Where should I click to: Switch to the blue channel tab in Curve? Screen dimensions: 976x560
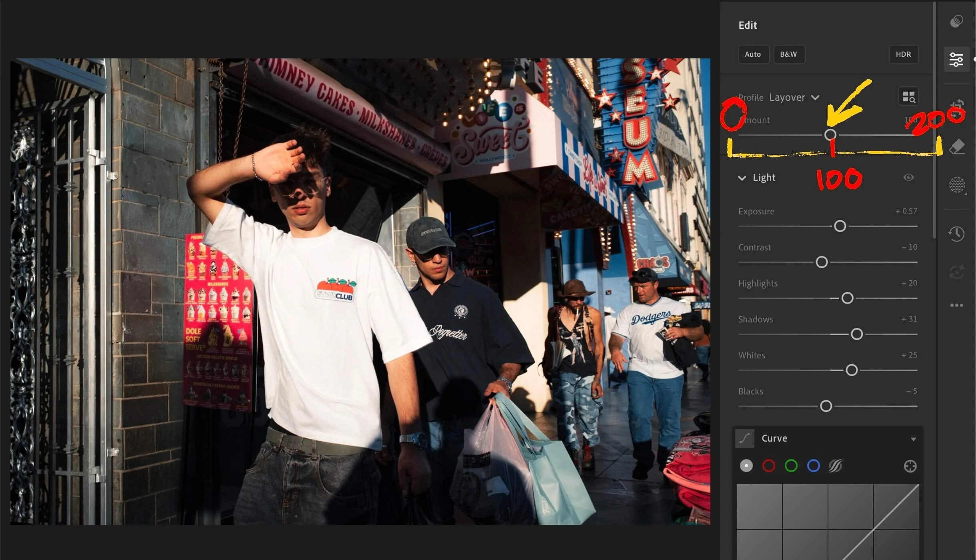813,466
